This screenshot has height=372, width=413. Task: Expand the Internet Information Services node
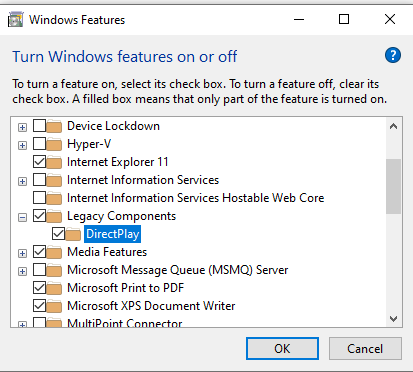pos(22,181)
